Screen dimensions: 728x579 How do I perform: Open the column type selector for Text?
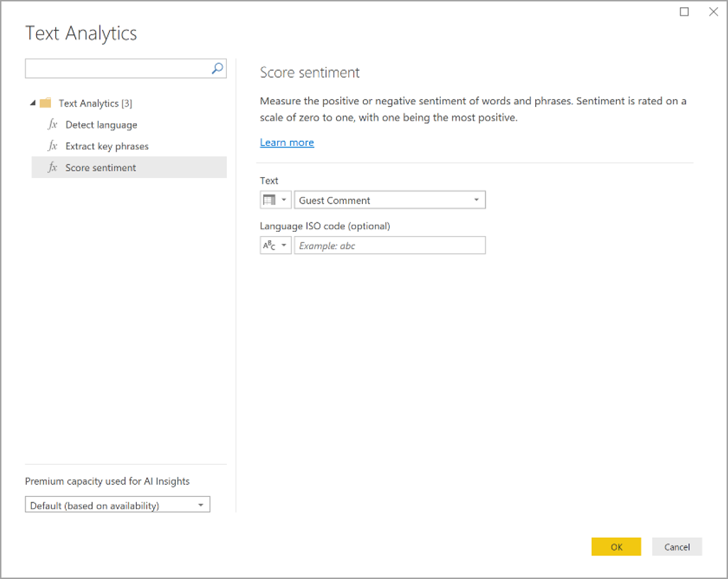click(275, 200)
